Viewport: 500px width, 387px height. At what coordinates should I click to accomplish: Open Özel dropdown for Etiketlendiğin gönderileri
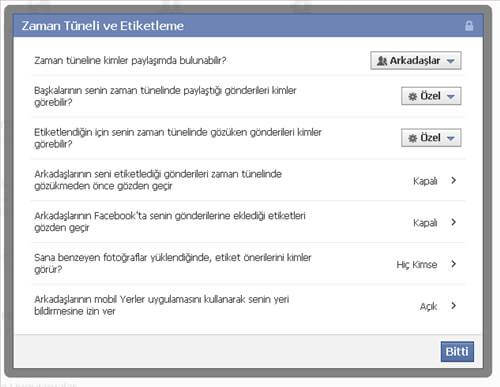(431, 138)
